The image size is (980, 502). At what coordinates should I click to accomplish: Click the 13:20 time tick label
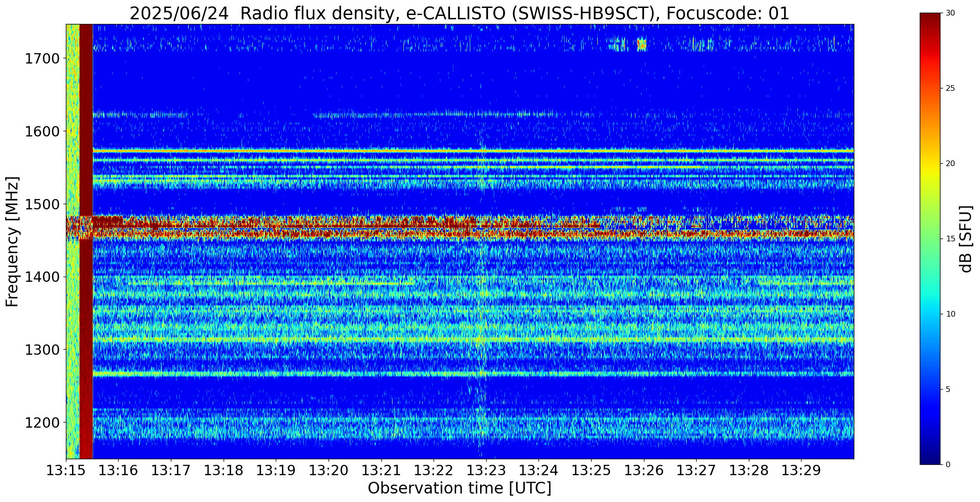click(x=329, y=470)
